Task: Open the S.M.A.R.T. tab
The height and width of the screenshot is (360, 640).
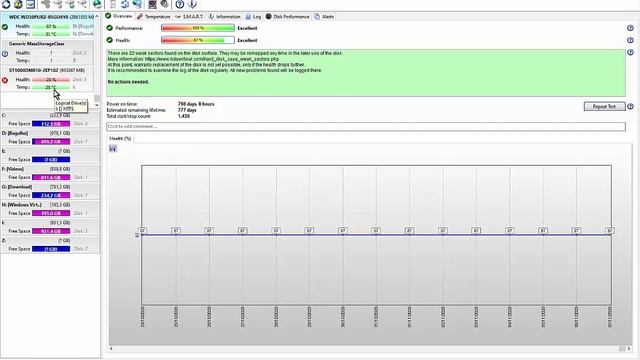Action: tap(189, 16)
